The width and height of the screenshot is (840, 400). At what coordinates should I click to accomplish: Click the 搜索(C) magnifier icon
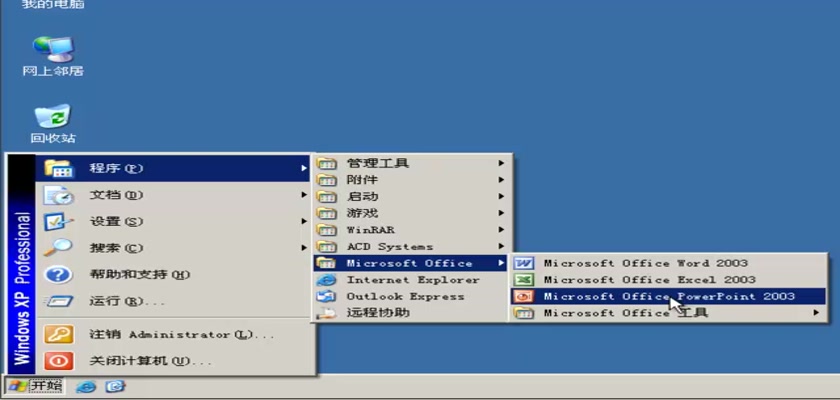click(x=58, y=247)
